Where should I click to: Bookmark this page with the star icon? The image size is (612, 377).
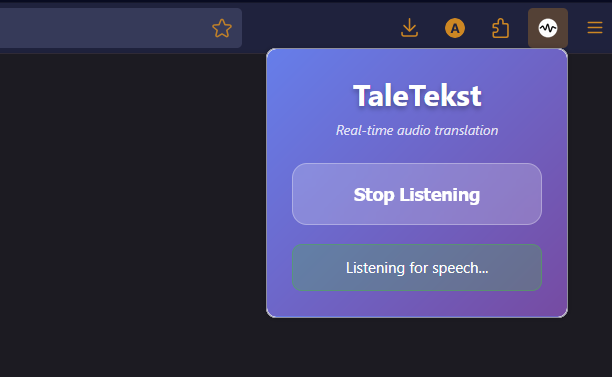click(x=222, y=28)
